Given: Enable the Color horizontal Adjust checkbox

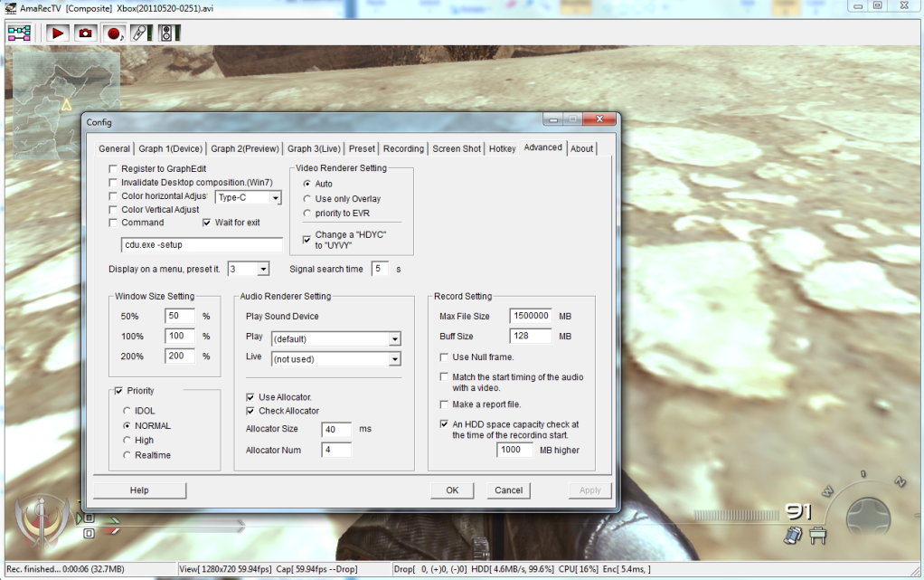Looking at the screenshot, I should click(113, 195).
